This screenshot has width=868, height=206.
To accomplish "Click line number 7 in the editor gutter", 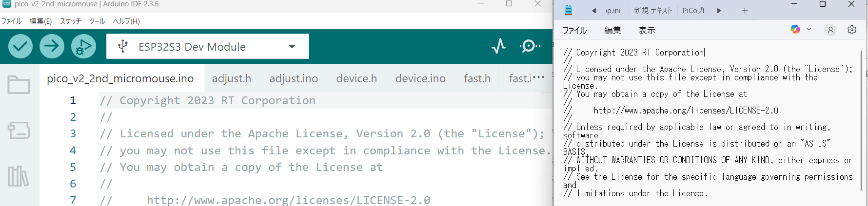I will pyautogui.click(x=73, y=200).
